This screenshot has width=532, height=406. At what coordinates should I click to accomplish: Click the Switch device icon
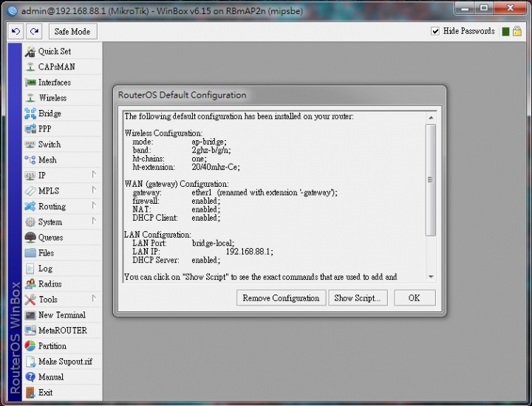(30, 145)
